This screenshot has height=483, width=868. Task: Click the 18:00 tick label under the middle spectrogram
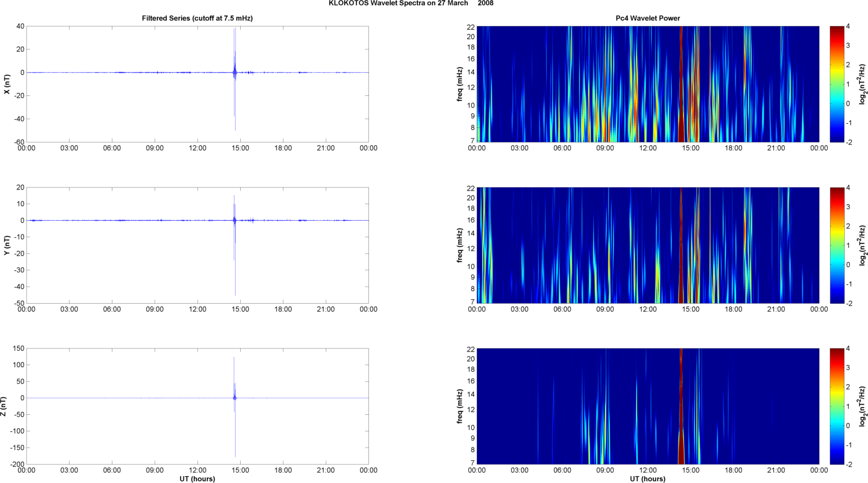[733, 309]
